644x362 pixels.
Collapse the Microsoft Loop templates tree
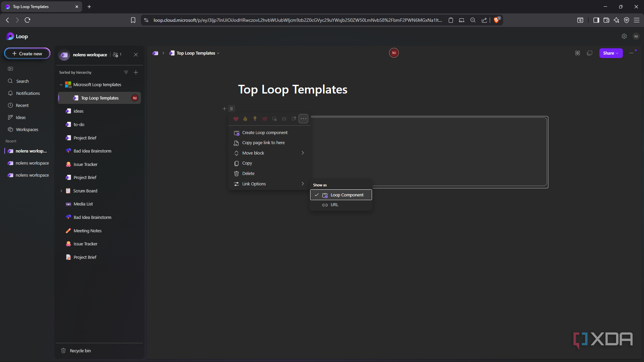click(x=61, y=85)
